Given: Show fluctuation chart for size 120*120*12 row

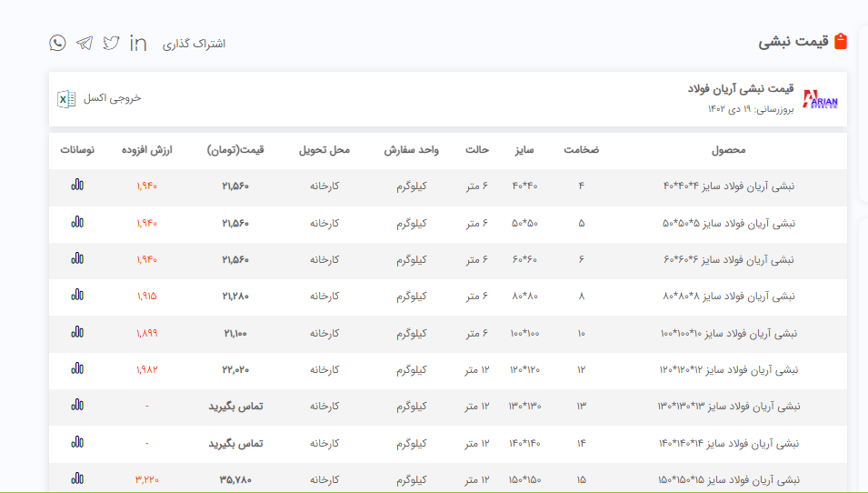Looking at the screenshot, I should click(77, 369).
